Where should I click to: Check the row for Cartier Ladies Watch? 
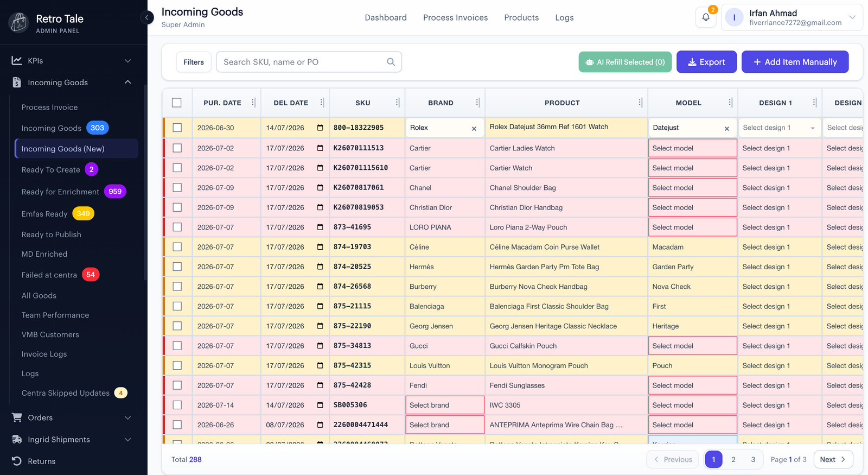[177, 148]
